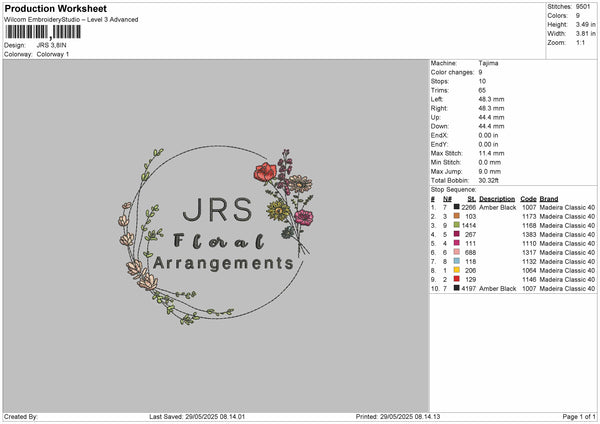This screenshot has height=424, width=600.
Task: Click the Brand column header
Action: (x=549, y=198)
